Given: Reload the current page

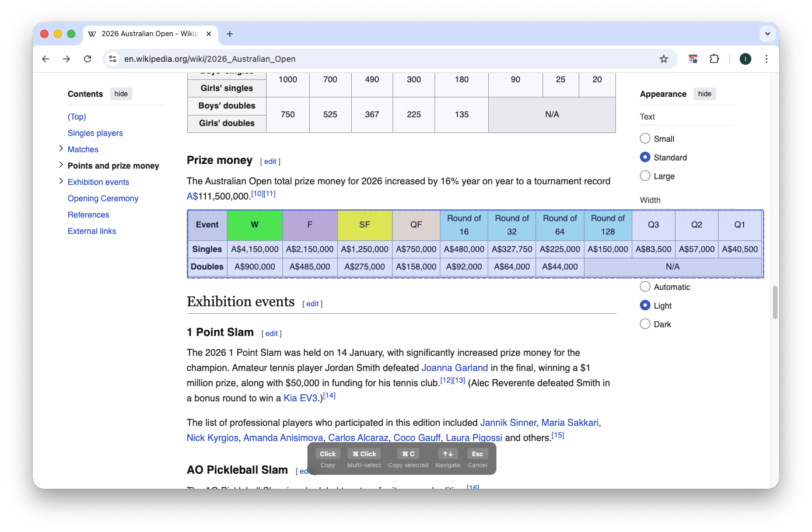Looking at the screenshot, I should [87, 59].
